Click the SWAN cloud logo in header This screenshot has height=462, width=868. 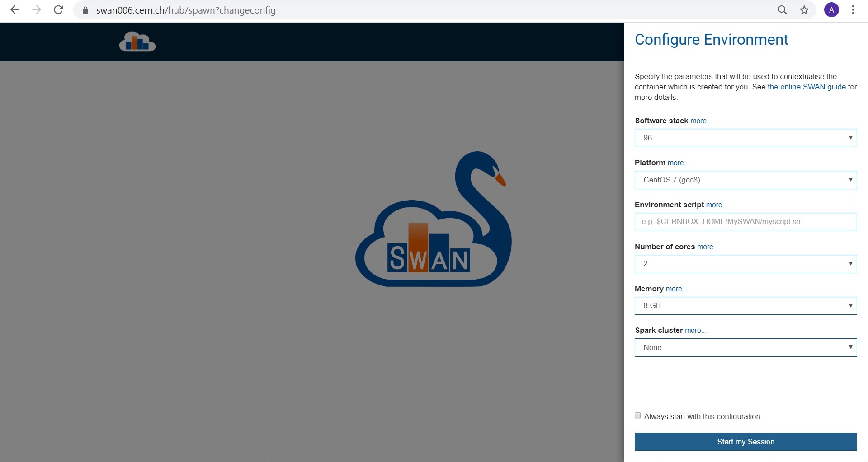[137, 42]
